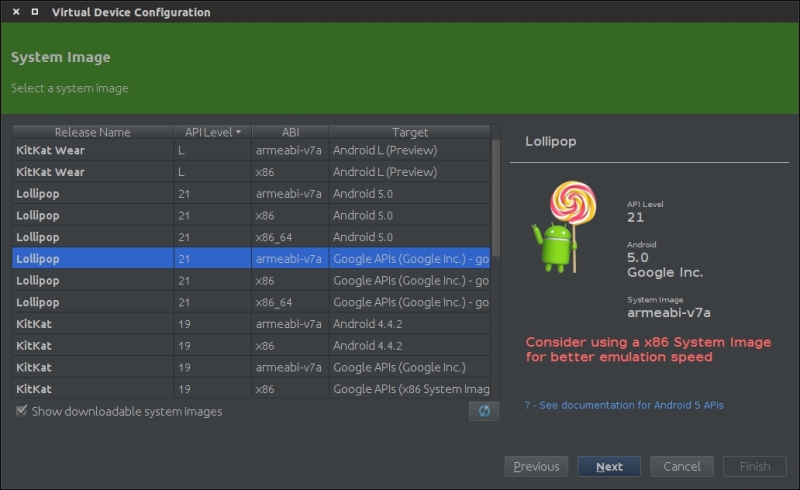Select KitKat armeabi-v7a Google APIs row
The width and height of the screenshot is (800, 490).
click(x=251, y=368)
